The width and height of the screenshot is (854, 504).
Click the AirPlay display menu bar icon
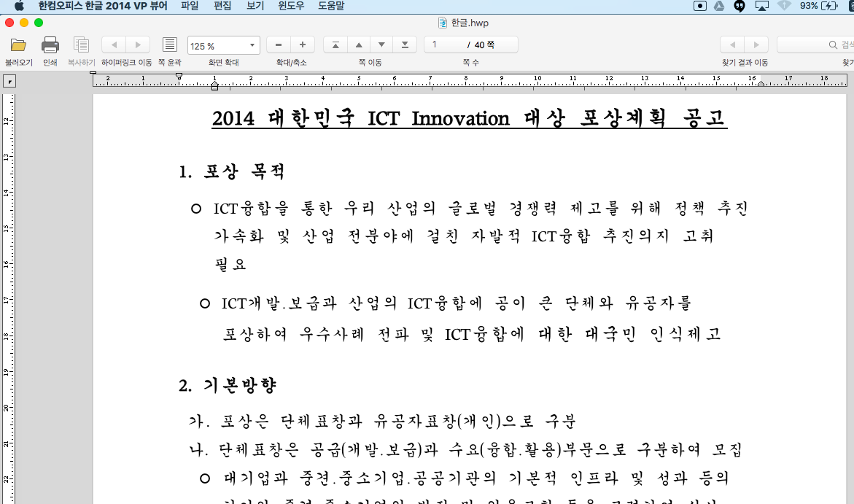pos(762,6)
